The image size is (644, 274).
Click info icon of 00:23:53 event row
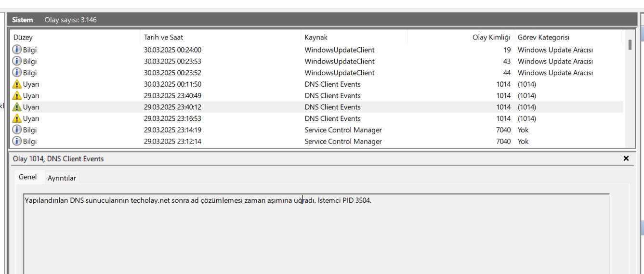click(17, 61)
